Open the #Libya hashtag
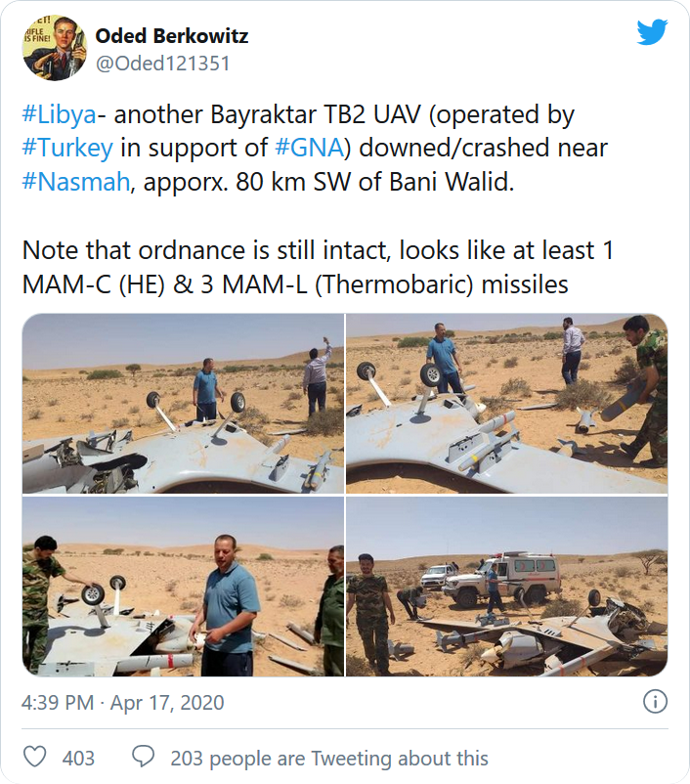The width and height of the screenshot is (690, 784). tap(59, 114)
